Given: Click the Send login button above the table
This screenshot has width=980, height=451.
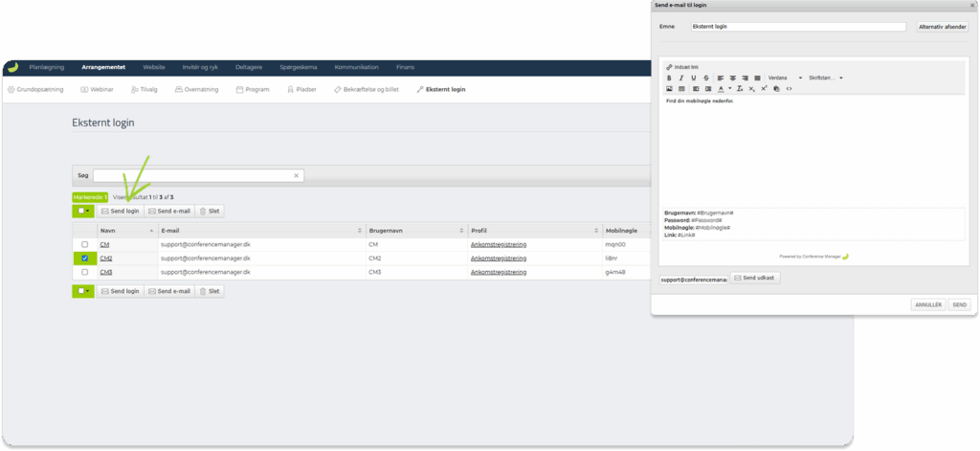Looking at the screenshot, I should point(120,211).
